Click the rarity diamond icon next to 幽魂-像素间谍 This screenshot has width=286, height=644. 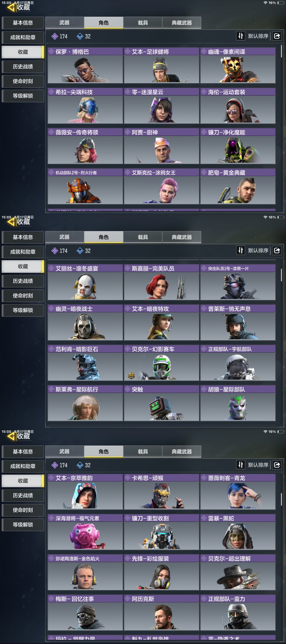204,52
